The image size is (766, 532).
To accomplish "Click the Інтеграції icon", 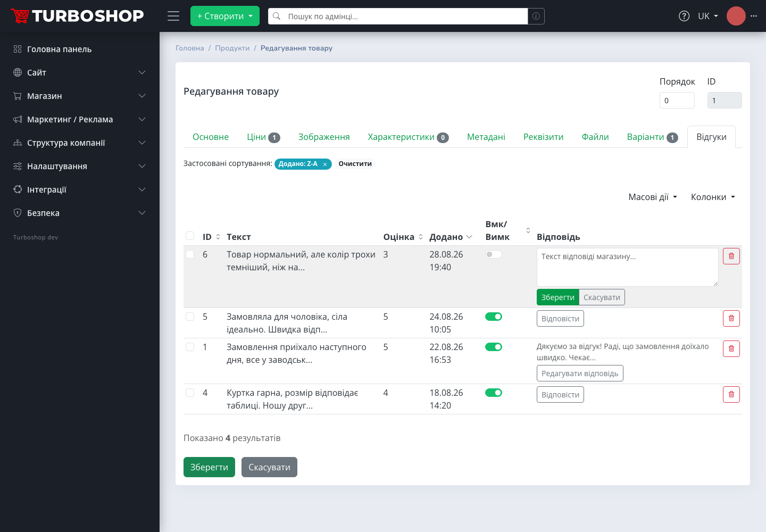I will pyautogui.click(x=18, y=189).
